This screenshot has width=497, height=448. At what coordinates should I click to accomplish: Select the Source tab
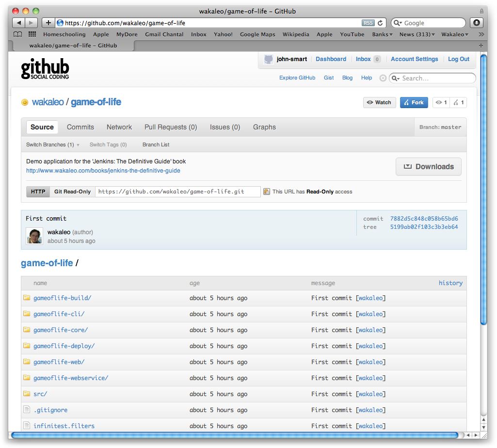tap(42, 127)
